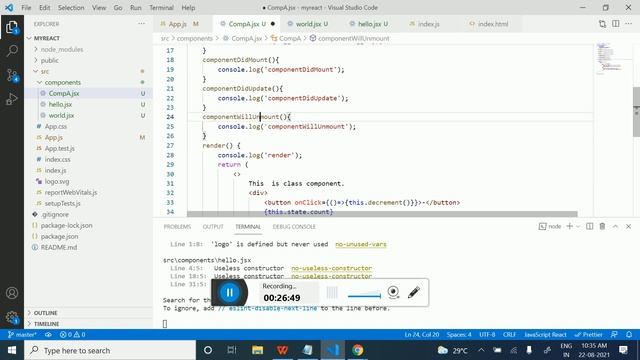The width and height of the screenshot is (640, 360).
Task: Open the DEBUG CONSOLE panel tab
Action: [294, 227]
